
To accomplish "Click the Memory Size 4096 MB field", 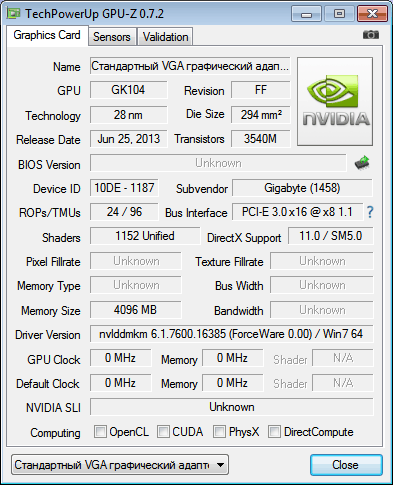I will (136, 310).
